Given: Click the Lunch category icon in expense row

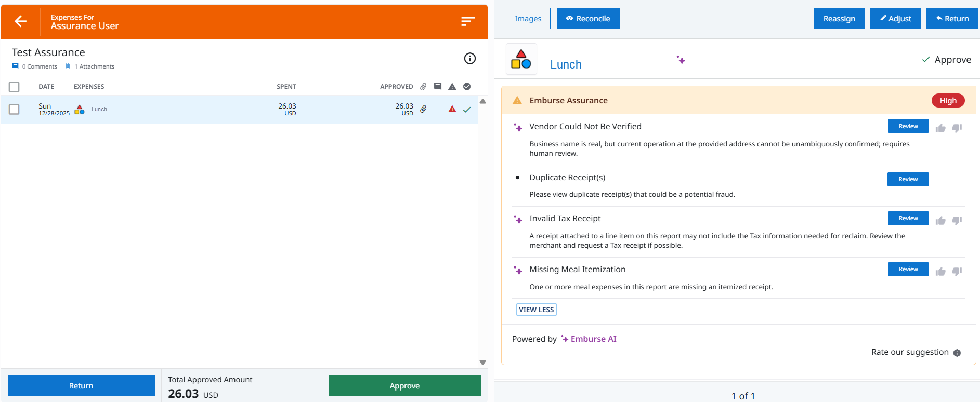Looking at the screenshot, I should coord(80,110).
